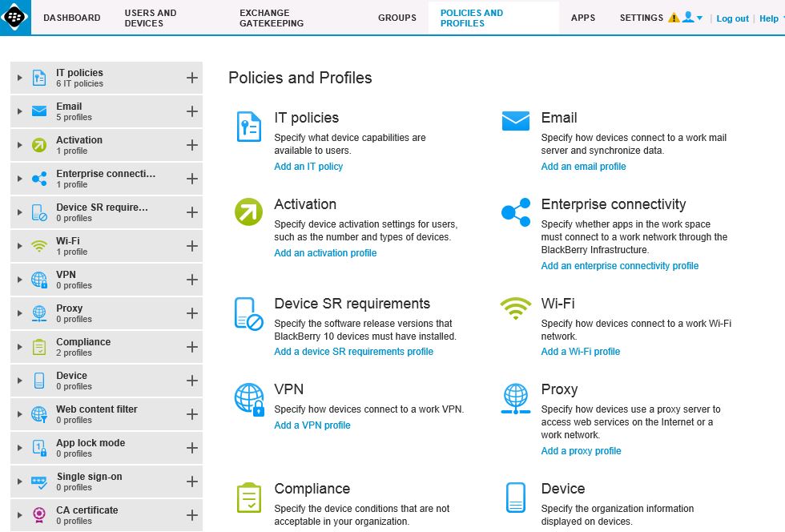Click the large green Activation icon in main panel
This screenshot has height=532, width=785.
point(248,212)
